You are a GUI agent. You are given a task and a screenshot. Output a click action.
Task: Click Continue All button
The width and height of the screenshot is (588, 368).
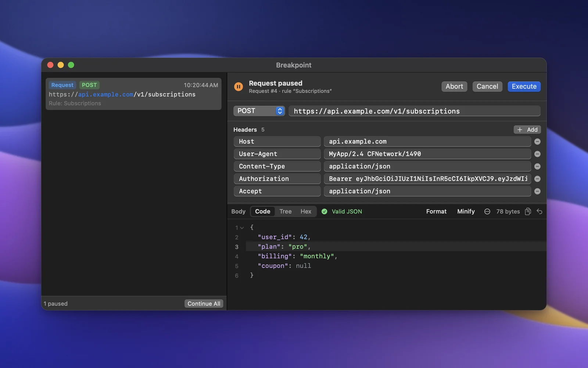[x=204, y=304]
